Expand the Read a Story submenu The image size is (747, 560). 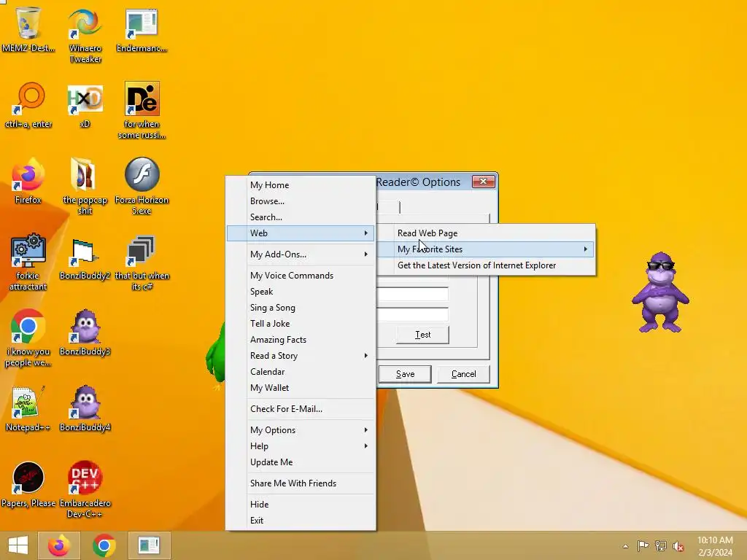pyautogui.click(x=301, y=356)
